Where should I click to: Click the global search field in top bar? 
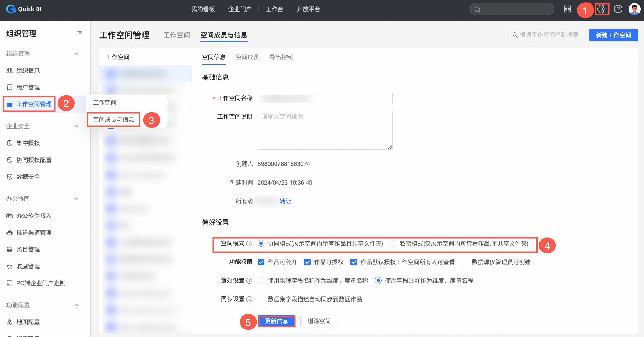512,9
